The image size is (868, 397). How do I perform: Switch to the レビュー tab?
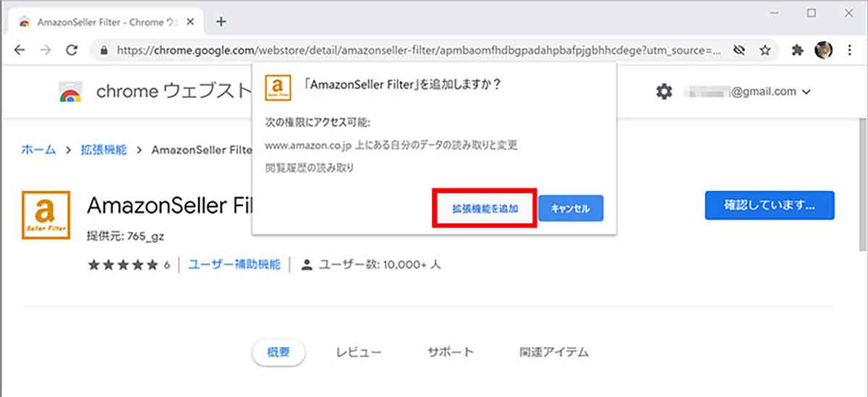pos(359,352)
